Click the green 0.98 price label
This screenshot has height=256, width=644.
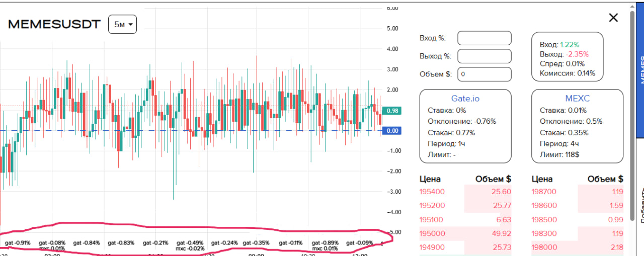click(392, 111)
